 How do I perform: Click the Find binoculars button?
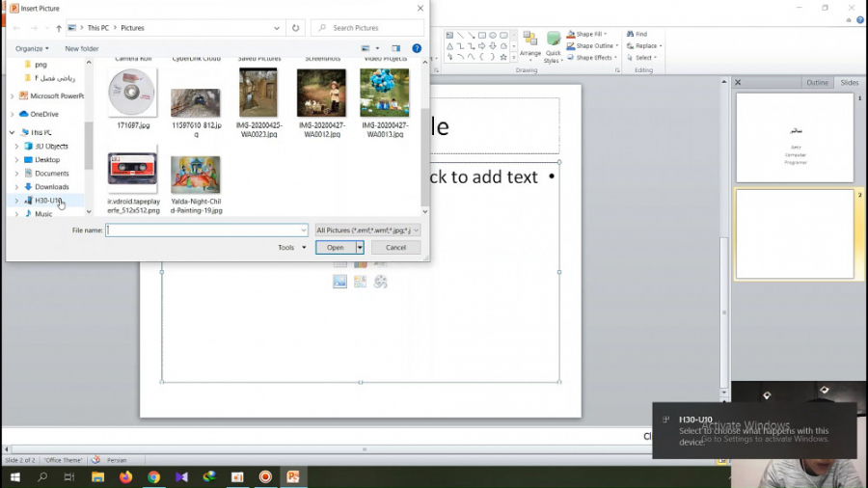637,34
